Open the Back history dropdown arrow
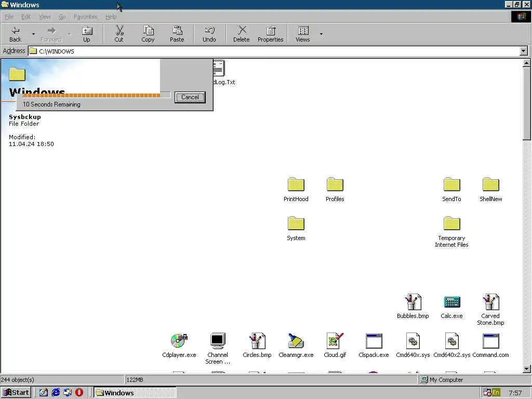This screenshot has width=532, height=399. pyautogui.click(x=33, y=34)
